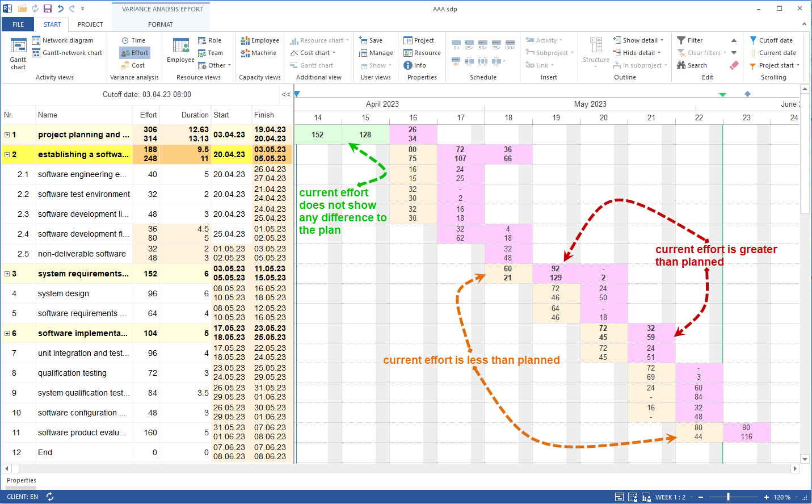This screenshot has width=812, height=504.
Task: Open Resource properties
Action: point(422,53)
